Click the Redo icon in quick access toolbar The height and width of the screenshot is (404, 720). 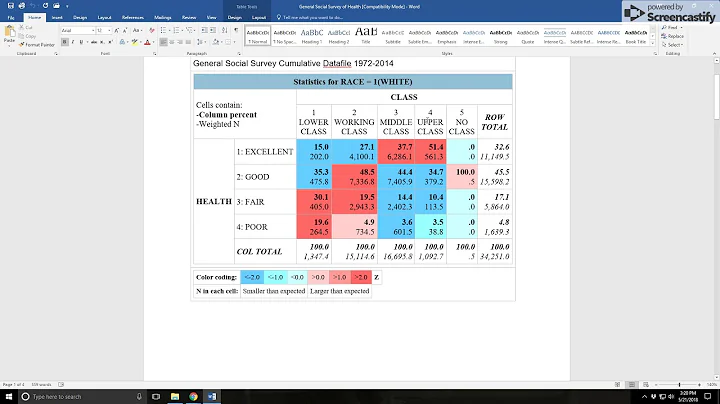[45, 6]
